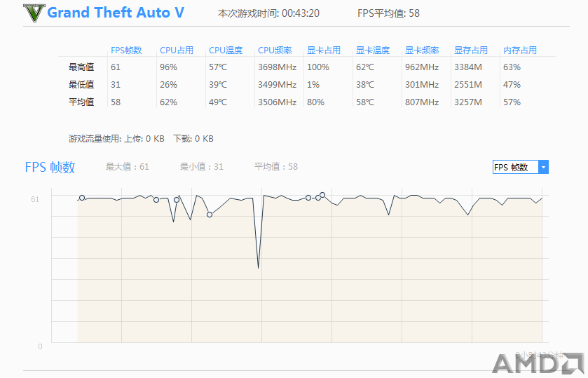
Task: Click the 平均值 row label
Action: [81, 102]
